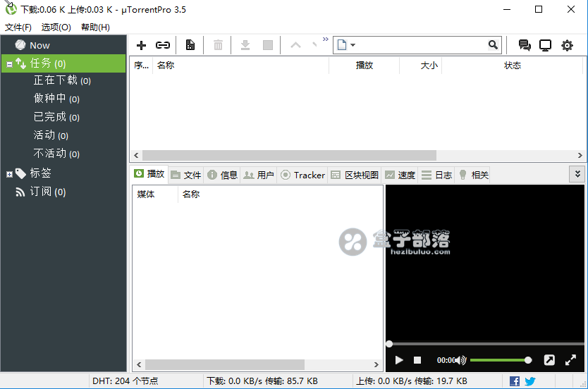Switch to the Tracker tab
Viewport: 588px width, 389px height.
tap(302, 175)
